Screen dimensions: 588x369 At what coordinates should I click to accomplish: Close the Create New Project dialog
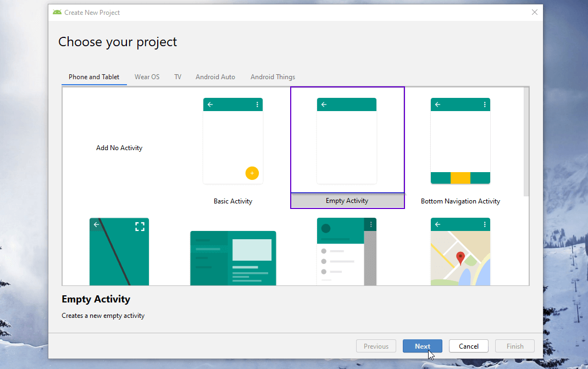pyautogui.click(x=534, y=12)
